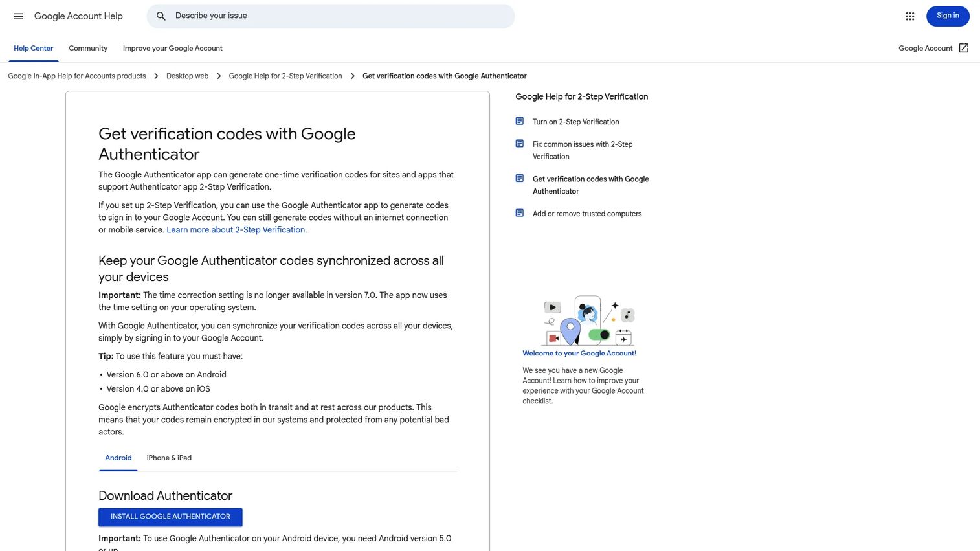Switch to the Help Center tab

click(x=34, y=48)
